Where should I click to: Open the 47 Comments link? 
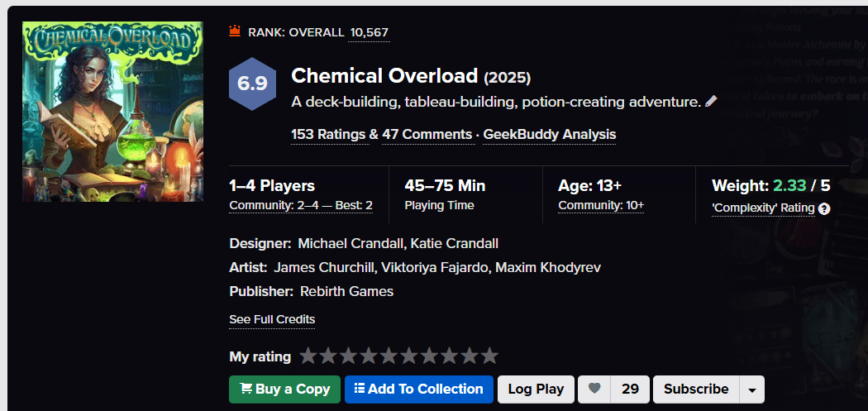[x=427, y=135]
